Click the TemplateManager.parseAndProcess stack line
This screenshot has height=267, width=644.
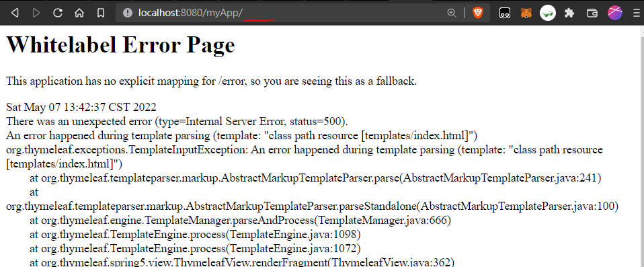pyautogui.click(x=240, y=221)
